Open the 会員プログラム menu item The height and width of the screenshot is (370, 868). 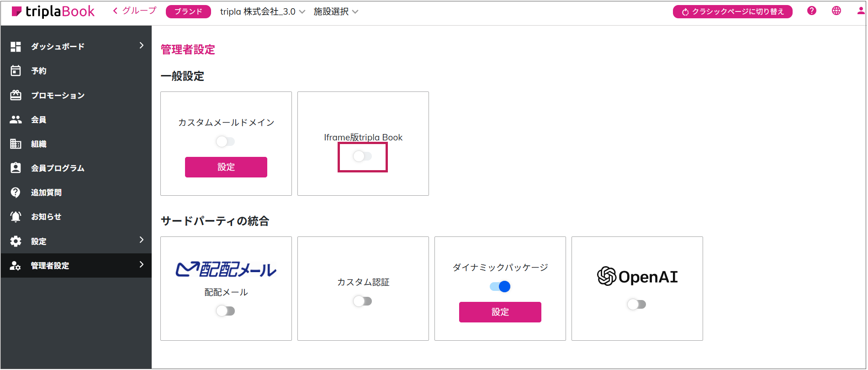coord(58,168)
